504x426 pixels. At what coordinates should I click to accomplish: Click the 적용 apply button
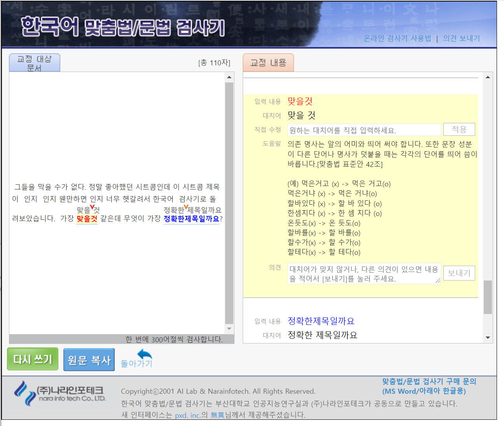pos(459,129)
